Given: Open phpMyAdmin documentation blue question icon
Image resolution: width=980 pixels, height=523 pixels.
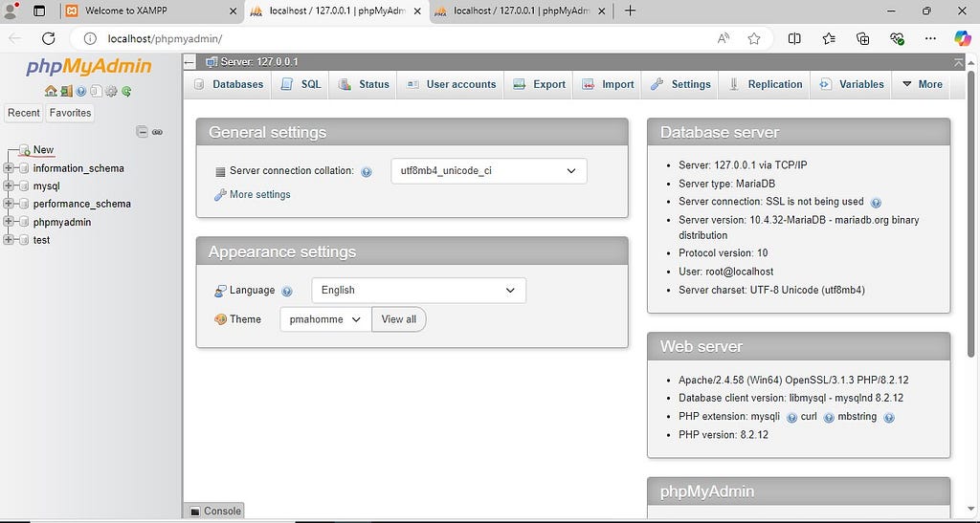Looking at the screenshot, I should (x=81, y=91).
